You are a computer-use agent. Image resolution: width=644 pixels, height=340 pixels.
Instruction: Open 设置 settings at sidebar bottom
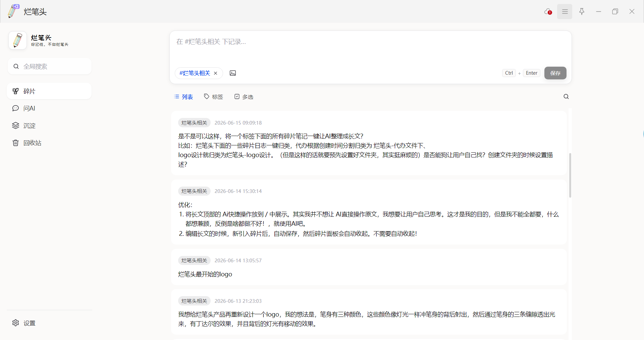click(x=49, y=323)
